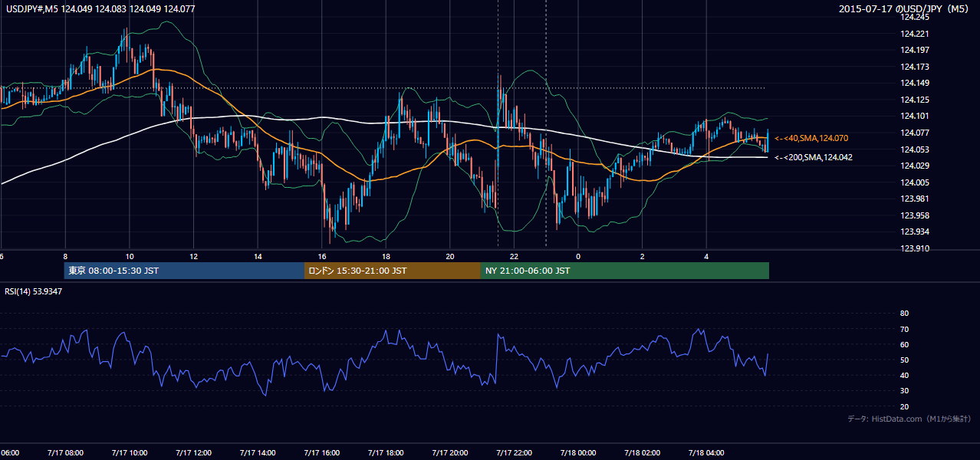The image size is (980, 460).
Task: Click the 7/17 08:00 time axis label
Action: click(65, 453)
